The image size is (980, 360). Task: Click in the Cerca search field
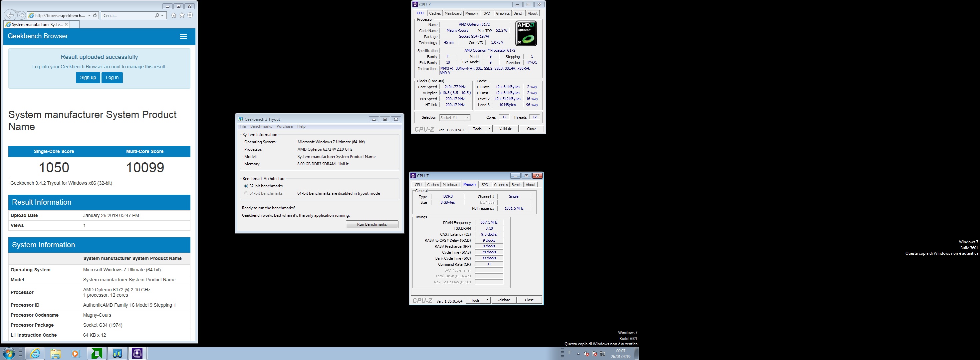127,16
